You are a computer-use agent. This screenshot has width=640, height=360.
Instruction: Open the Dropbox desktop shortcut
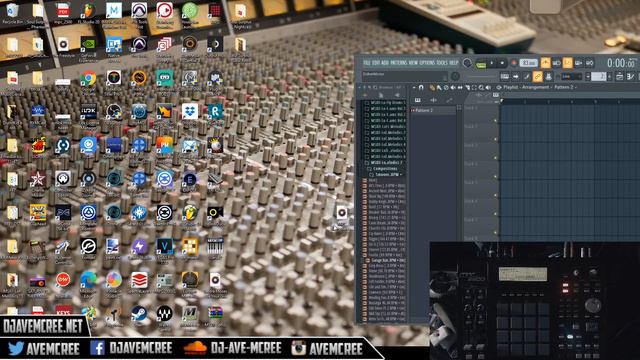pos(189,111)
